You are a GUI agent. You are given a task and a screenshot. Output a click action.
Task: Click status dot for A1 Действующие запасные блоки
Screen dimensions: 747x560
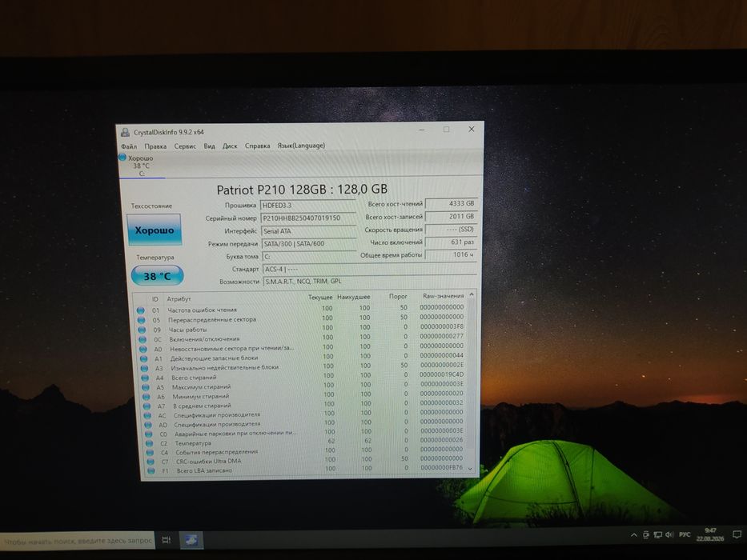[143, 358]
